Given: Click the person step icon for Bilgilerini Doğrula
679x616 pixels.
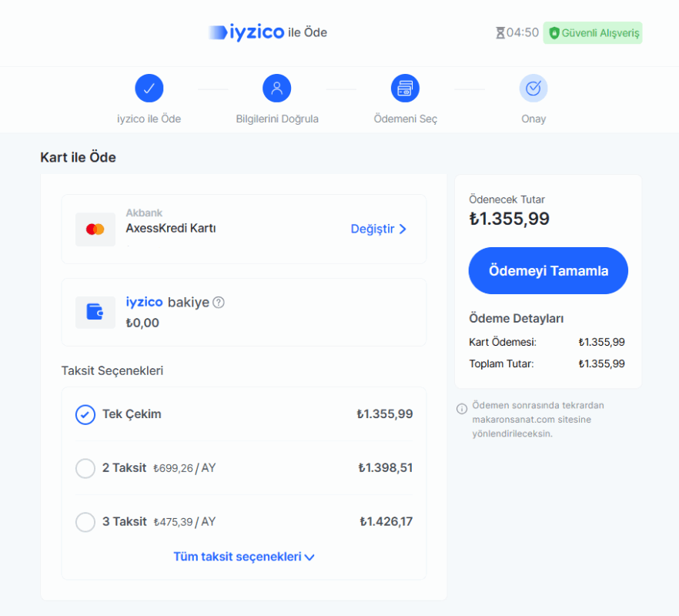Looking at the screenshot, I should (x=276, y=89).
